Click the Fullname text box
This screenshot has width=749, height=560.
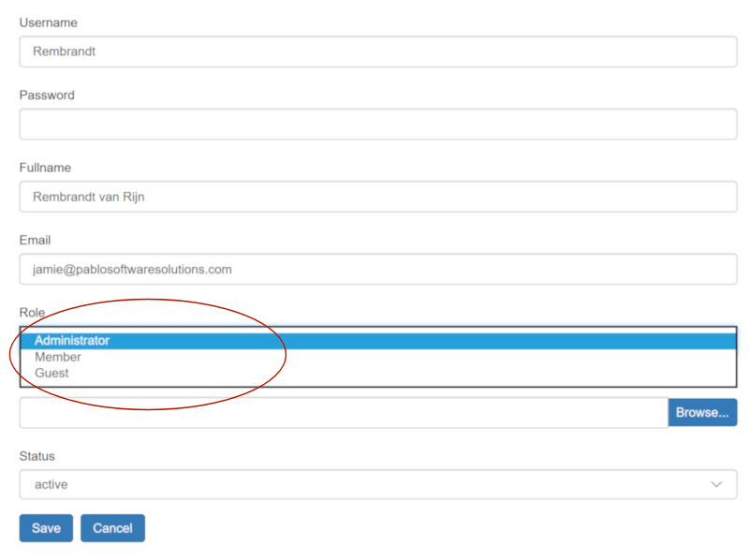coord(377,197)
